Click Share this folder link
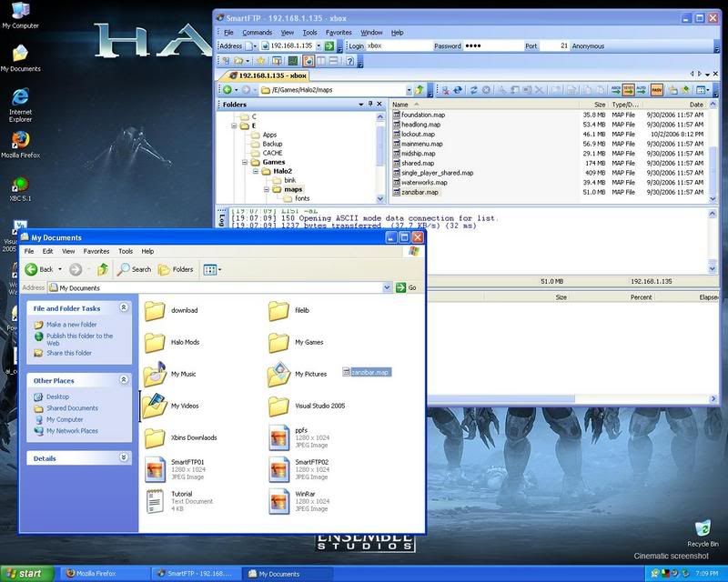The height and width of the screenshot is (582, 728). [69, 353]
